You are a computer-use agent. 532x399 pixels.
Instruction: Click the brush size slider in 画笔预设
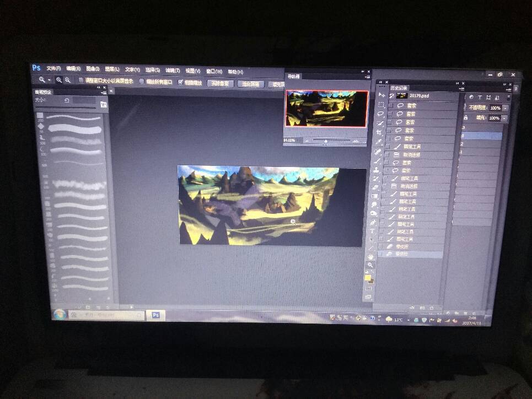[66, 108]
